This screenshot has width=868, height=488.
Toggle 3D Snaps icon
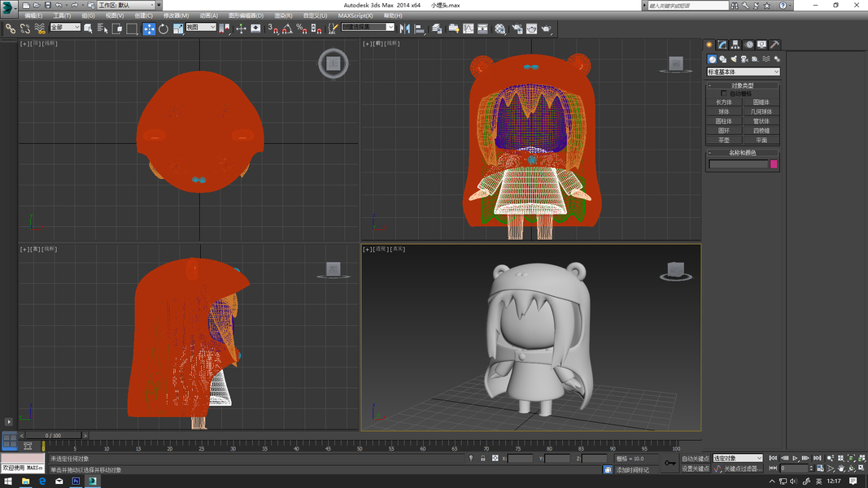(x=273, y=28)
